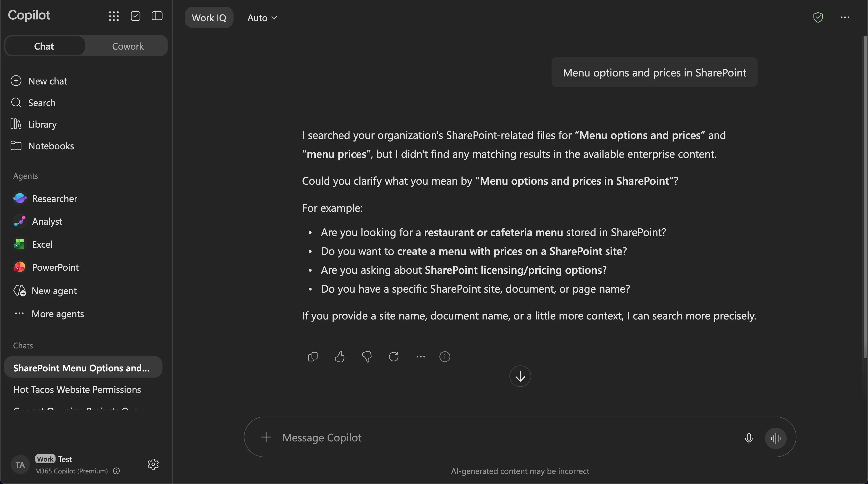The width and height of the screenshot is (868, 484).
Task: Open the Excel agent
Action: 33,244
